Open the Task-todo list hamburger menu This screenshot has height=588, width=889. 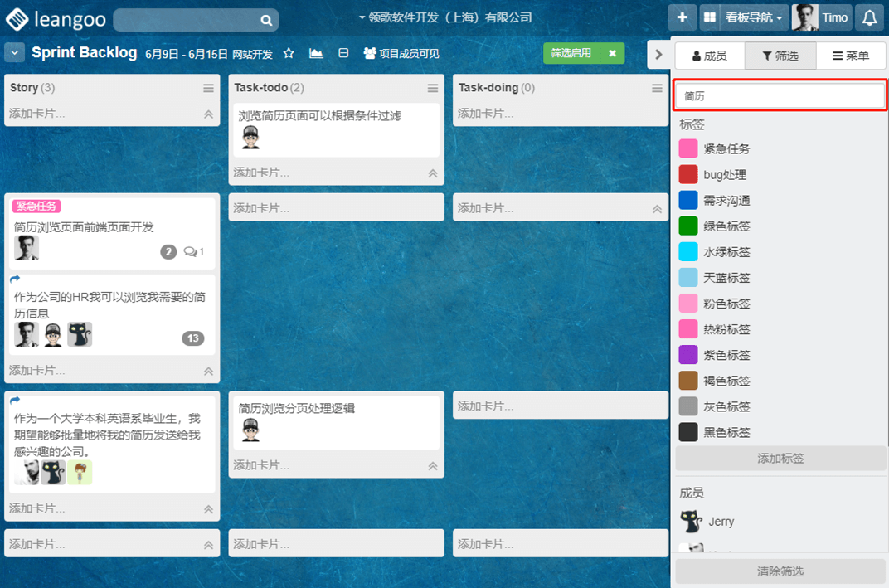pos(433,88)
